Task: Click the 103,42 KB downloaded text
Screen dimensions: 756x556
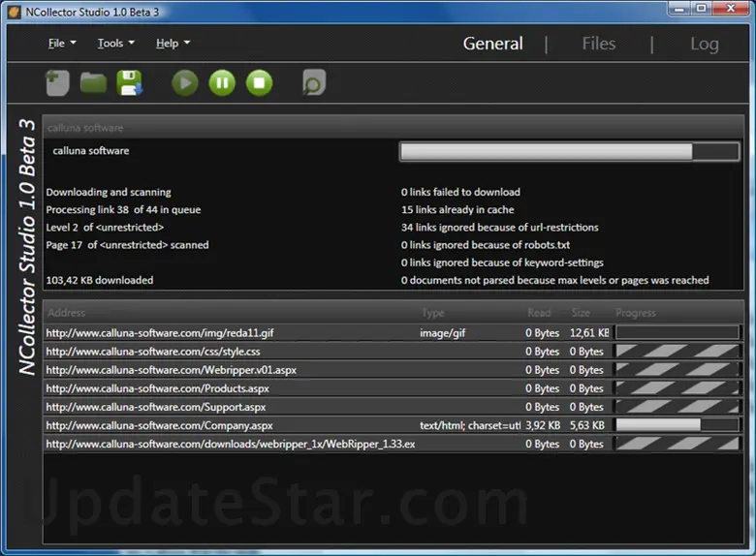Action: click(x=99, y=280)
